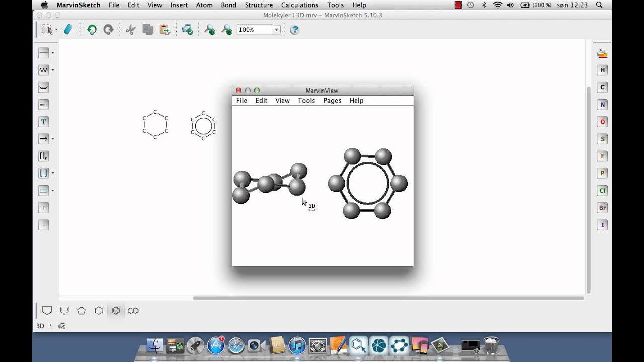Select Bromine atom button
644x362 pixels.
click(602, 208)
